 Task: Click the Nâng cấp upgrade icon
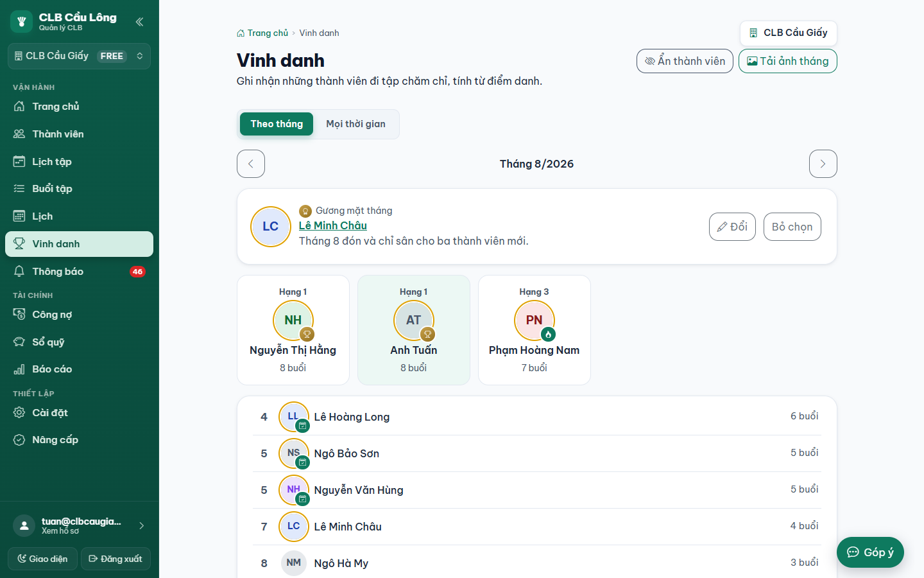tap(19, 440)
